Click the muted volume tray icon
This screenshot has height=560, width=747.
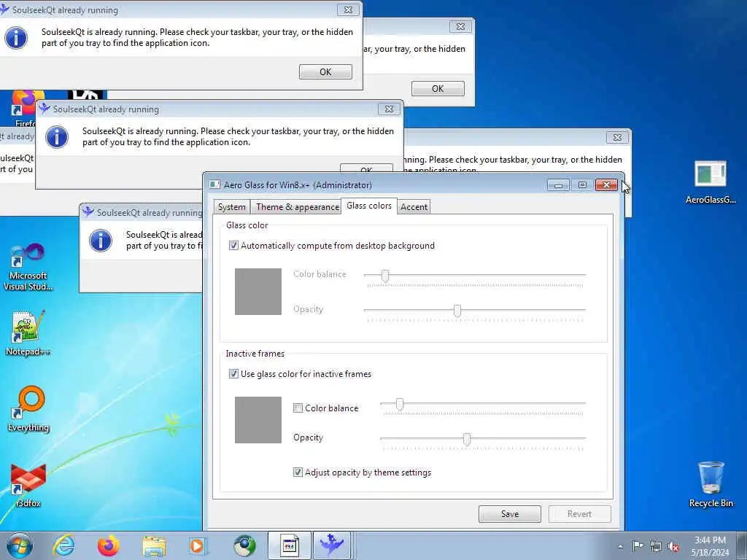point(673,547)
